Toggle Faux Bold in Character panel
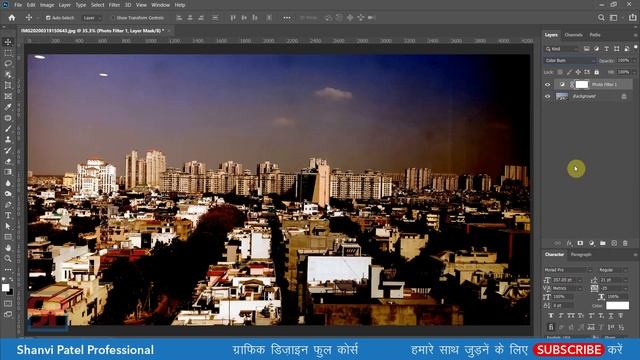 click(551, 316)
